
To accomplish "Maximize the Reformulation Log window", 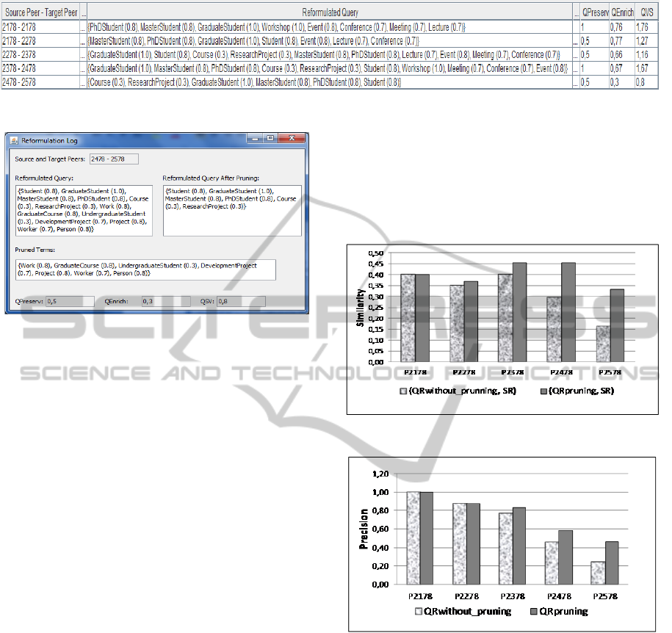I will point(270,138).
